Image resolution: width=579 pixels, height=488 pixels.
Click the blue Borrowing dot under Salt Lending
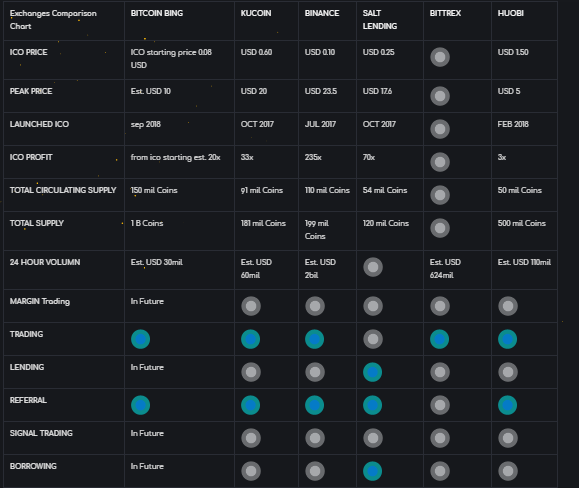[373, 471]
